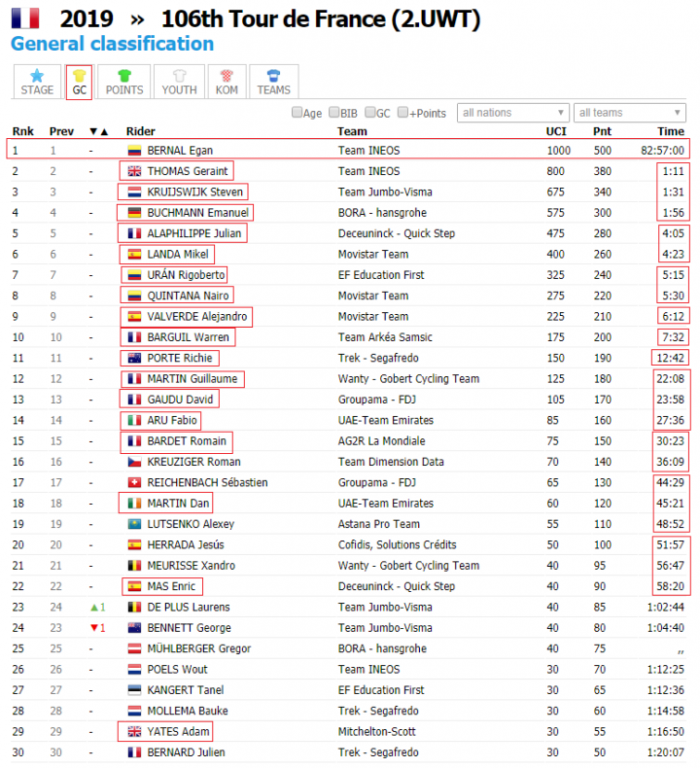The width and height of the screenshot is (700, 768).
Task: Expand the all teams dropdown
Action: click(x=629, y=113)
